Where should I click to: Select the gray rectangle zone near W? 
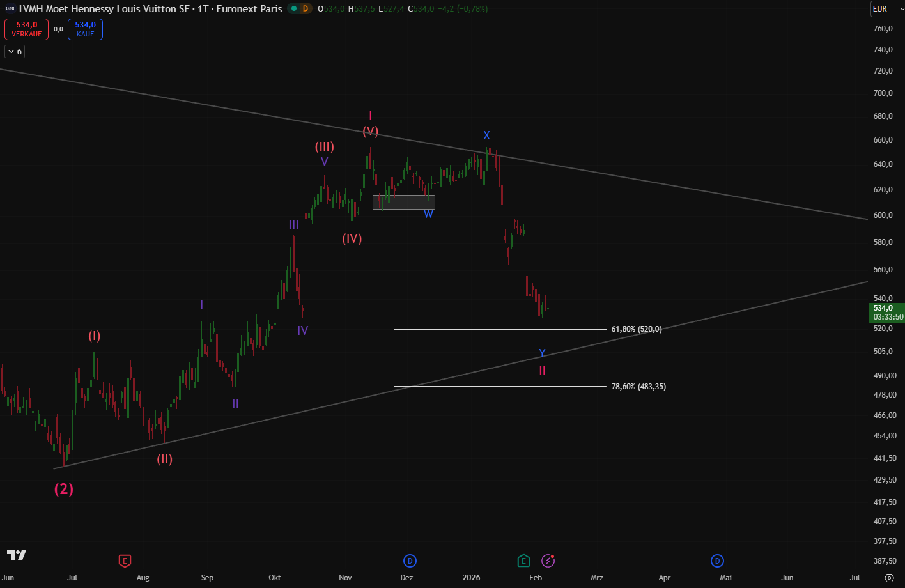point(403,203)
